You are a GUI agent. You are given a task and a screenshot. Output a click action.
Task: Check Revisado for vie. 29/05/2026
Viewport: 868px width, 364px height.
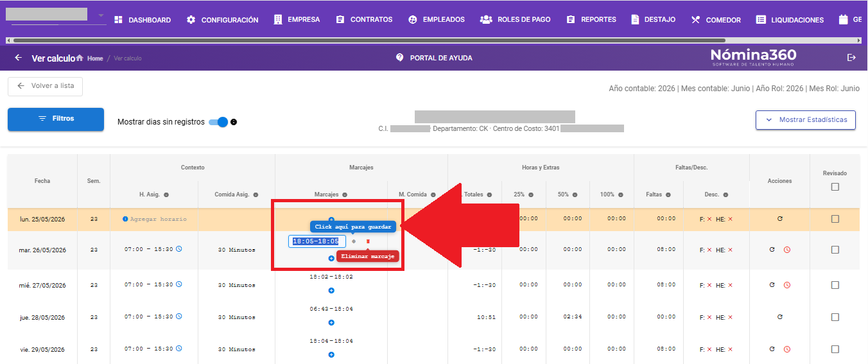point(835,349)
